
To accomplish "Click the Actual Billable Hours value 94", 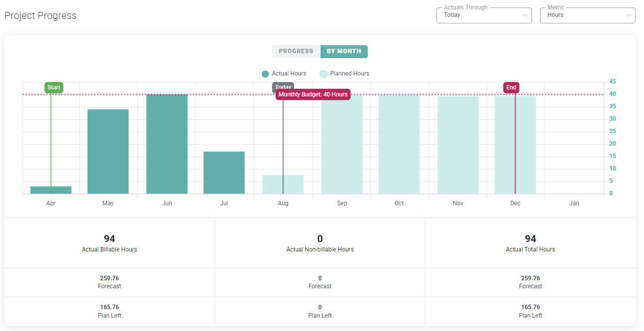I will (x=109, y=239).
